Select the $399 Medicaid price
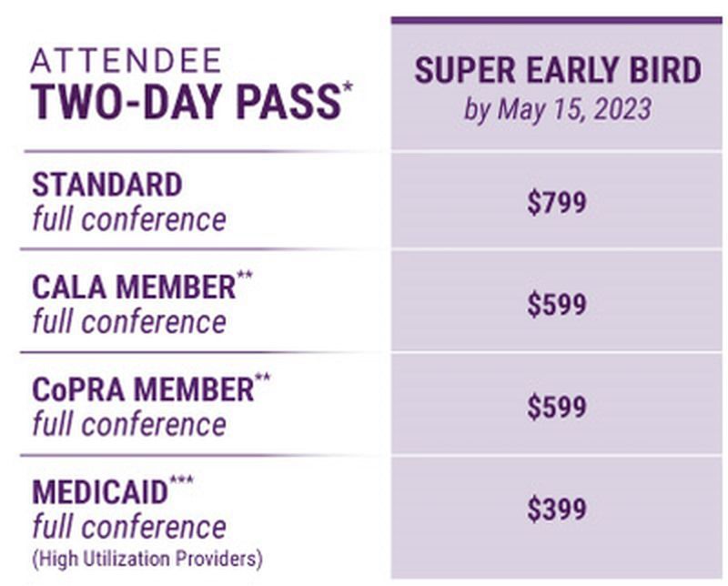Image resolution: width=728 pixels, height=586 pixels. click(x=557, y=509)
